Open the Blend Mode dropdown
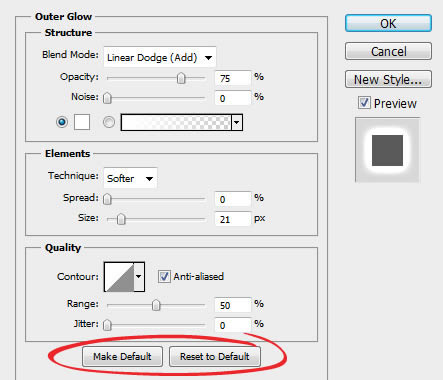 point(160,57)
